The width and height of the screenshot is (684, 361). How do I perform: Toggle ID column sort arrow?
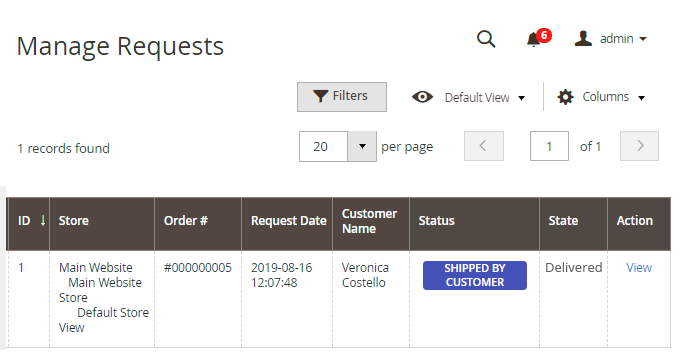[43, 220]
